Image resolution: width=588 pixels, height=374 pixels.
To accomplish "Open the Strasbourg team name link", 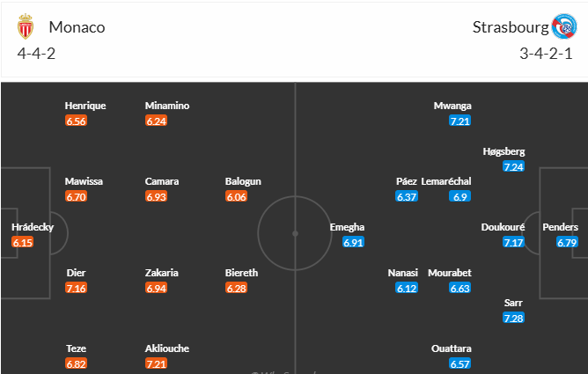I will 511,27.
